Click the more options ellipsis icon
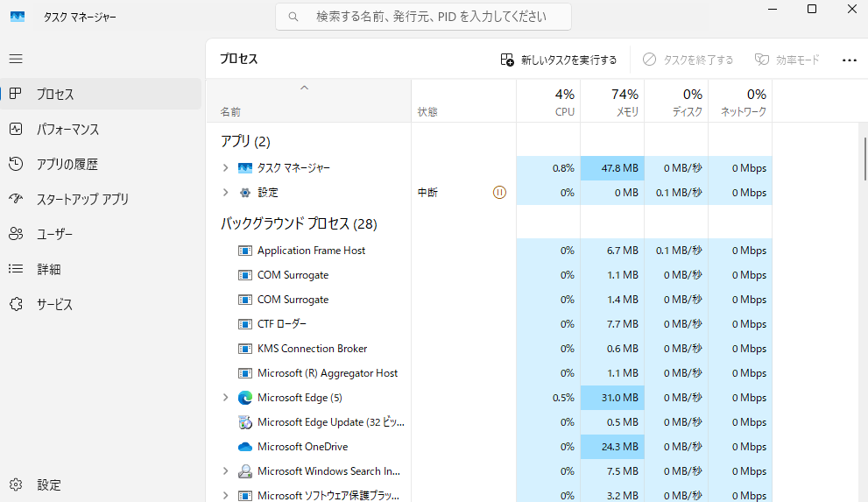Image resolution: width=868 pixels, height=502 pixels. [x=850, y=60]
